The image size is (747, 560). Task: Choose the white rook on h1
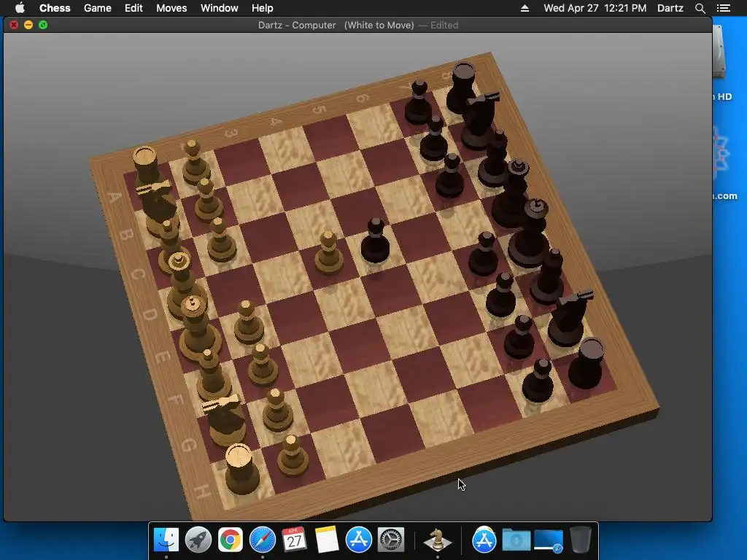[x=242, y=469]
